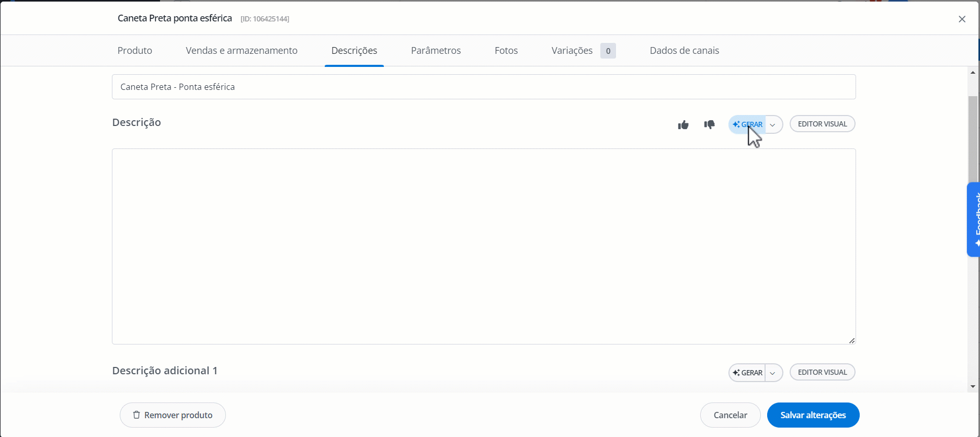980x437 pixels.
Task: Click scrollbar down arrow
Action: click(x=973, y=387)
